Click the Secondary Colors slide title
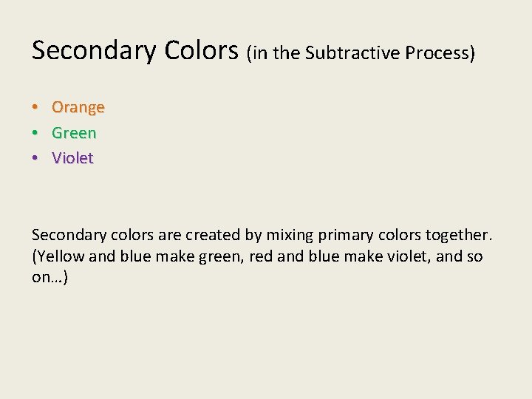This screenshot has height=399, width=532. click(135, 50)
